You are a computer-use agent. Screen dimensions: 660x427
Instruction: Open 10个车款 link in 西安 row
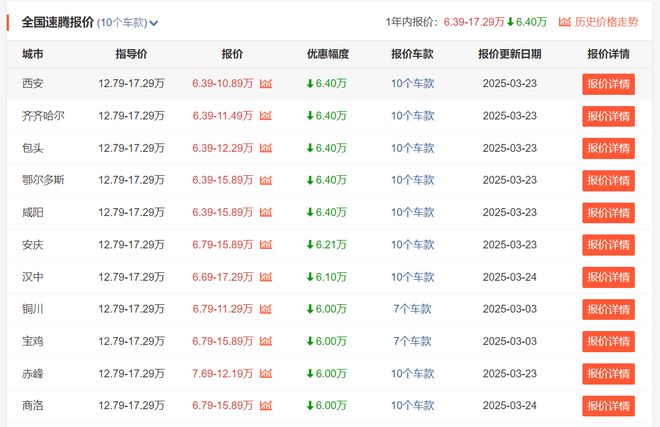(x=412, y=83)
